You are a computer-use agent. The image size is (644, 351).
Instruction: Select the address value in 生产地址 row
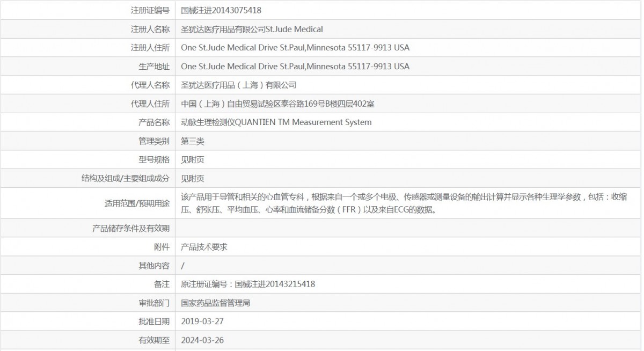click(295, 67)
